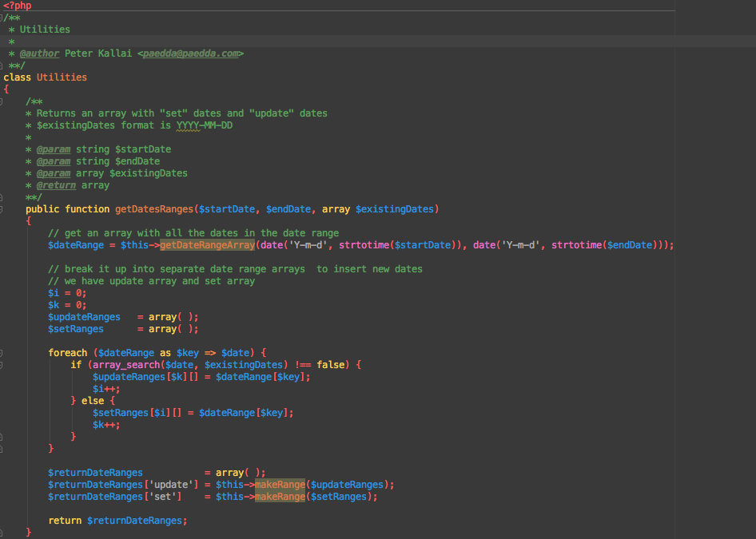
Task: Click the $k = 0; statement
Action: 67,305
